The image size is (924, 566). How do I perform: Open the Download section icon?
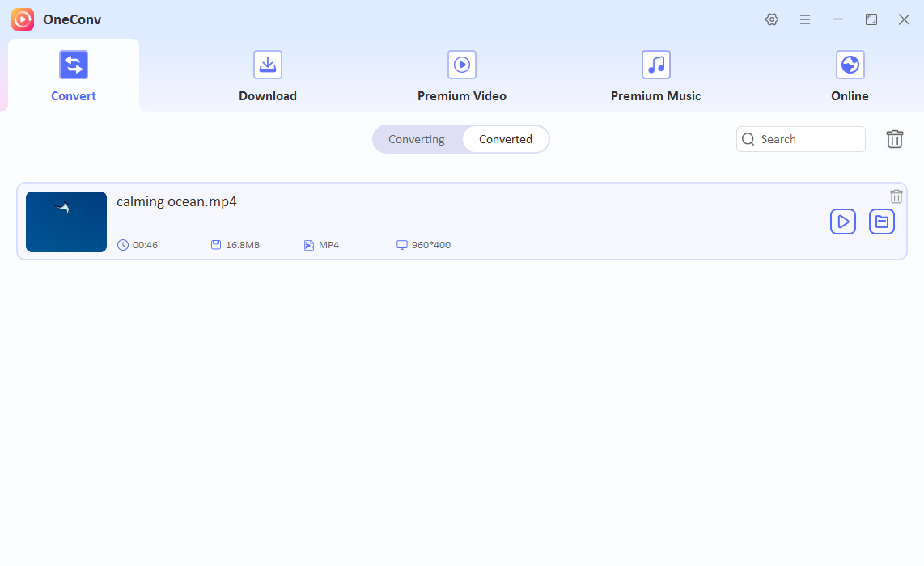tap(268, 64)
